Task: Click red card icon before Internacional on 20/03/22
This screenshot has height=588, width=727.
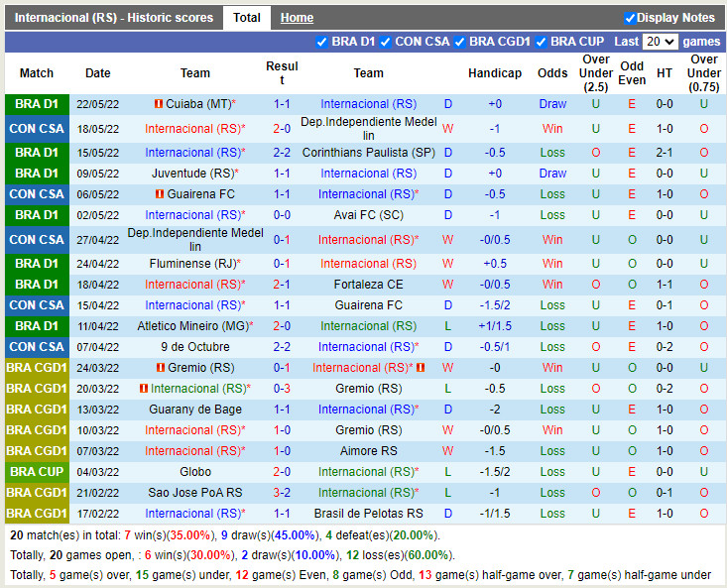Action: pos(143,389)
